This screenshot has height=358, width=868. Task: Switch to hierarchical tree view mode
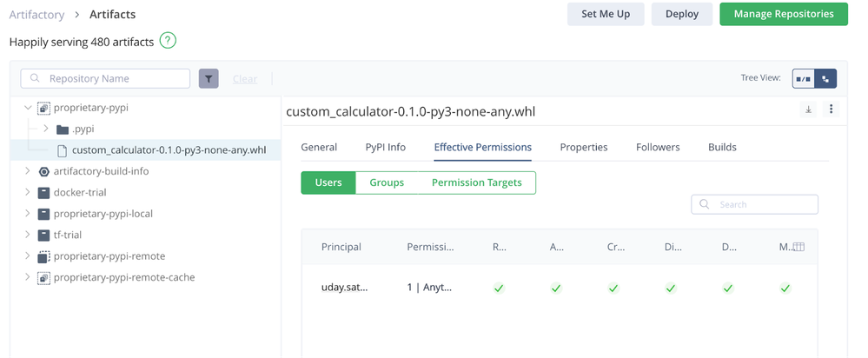pos(825,78)
